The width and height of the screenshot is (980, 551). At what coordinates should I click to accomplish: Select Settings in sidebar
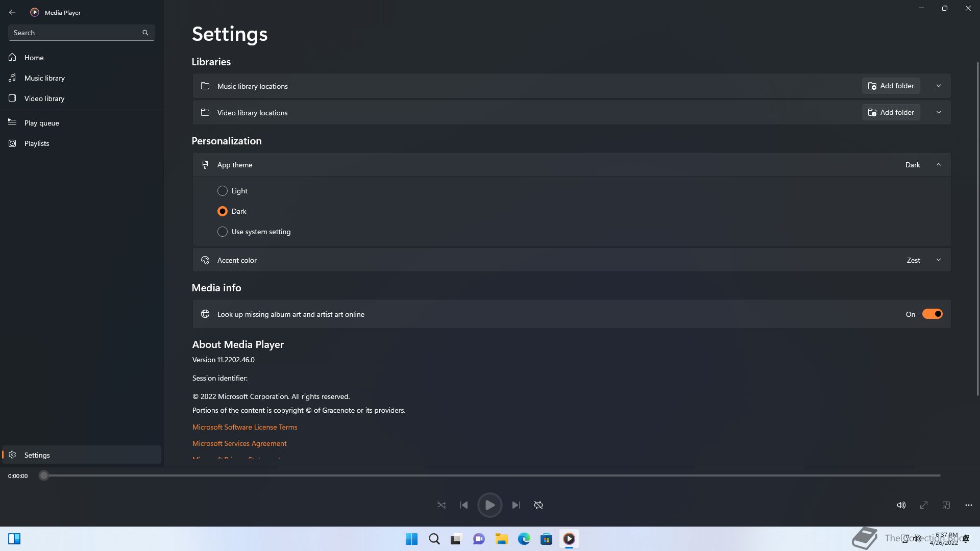pyautogui.click(x=82, y=455)
